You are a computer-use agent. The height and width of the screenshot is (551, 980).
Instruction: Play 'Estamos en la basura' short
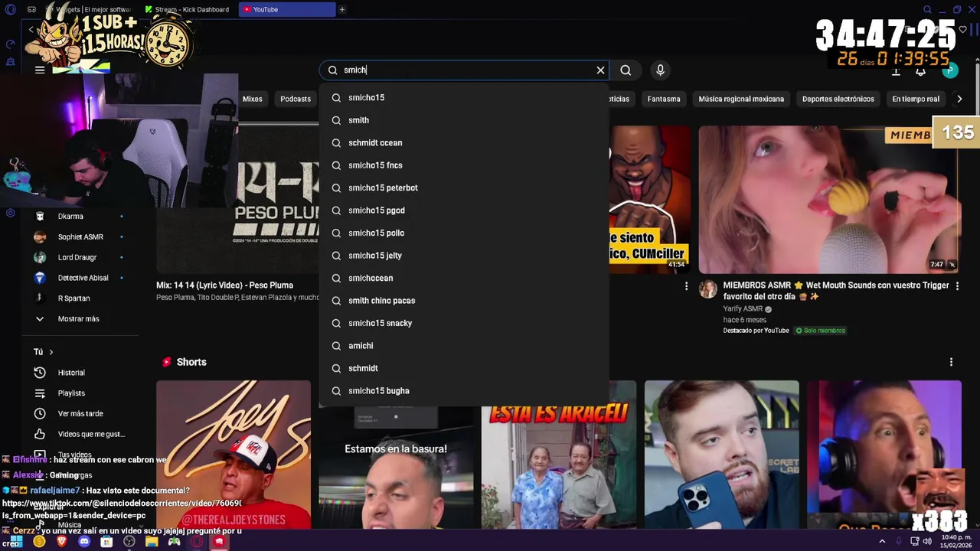pos(396,467)
